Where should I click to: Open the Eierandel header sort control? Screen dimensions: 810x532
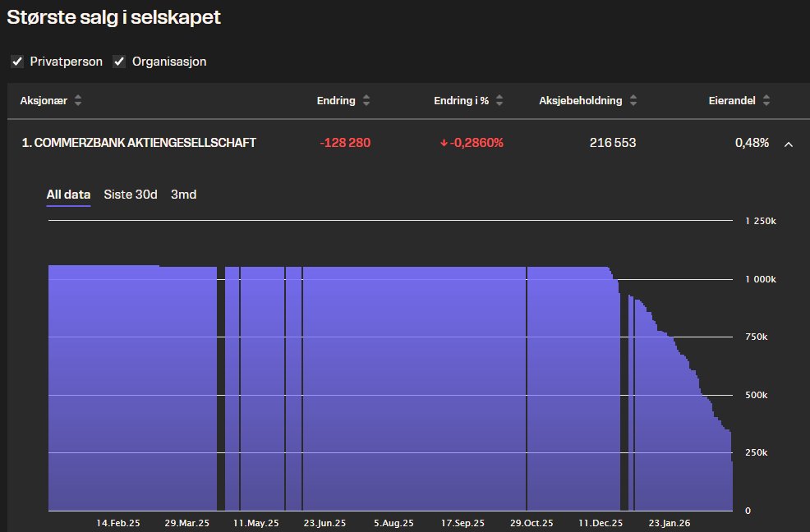765,100
